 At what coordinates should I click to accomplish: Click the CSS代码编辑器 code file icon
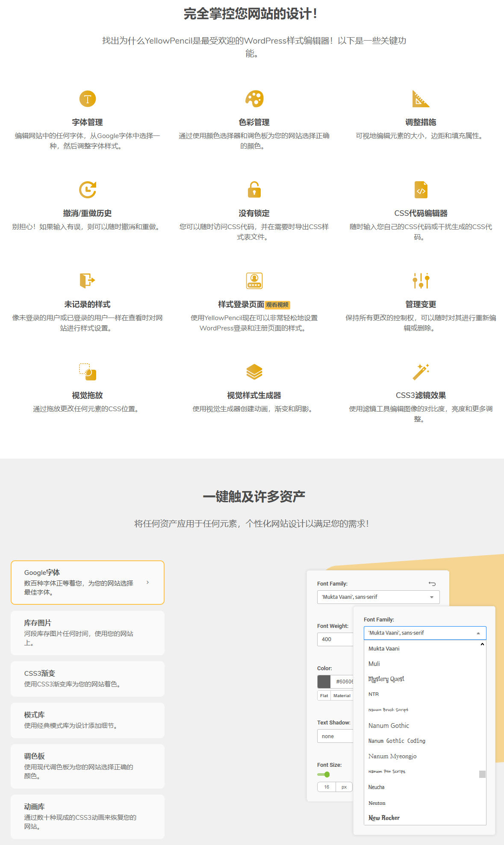click(x=421, y=190)
